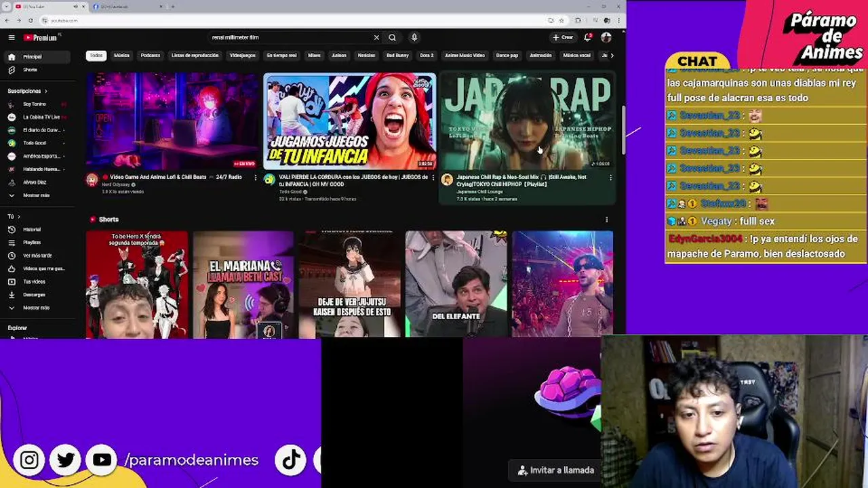Expand Suscripciones with Mostrar más

pyautogui.click(x=37, y=195)
